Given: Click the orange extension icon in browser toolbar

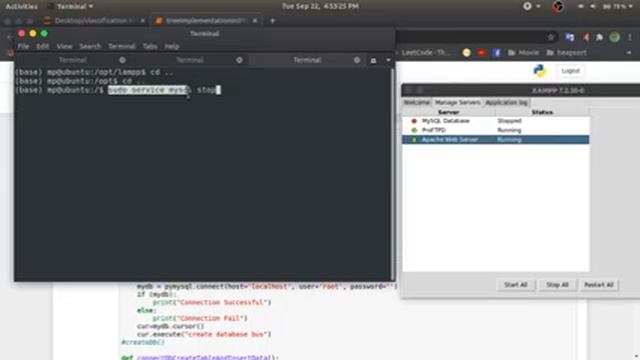Looking at the screenshot, I should coord(586,37).
